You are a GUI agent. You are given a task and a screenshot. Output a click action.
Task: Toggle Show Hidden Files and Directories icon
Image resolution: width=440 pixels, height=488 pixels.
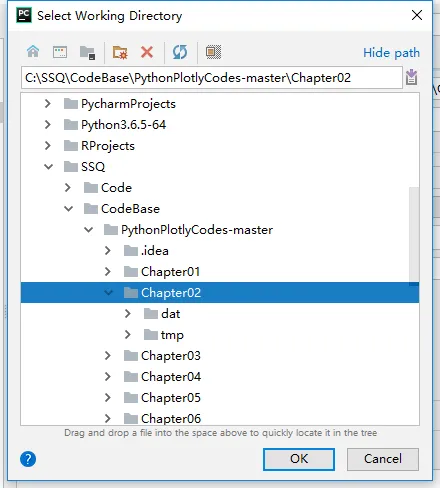(213, 52)
